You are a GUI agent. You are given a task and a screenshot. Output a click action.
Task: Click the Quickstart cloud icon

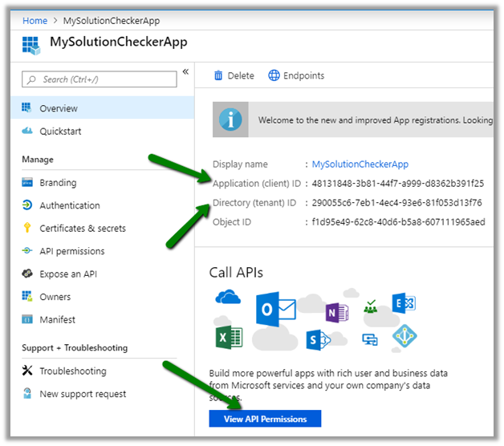click(x=26, y=132)
